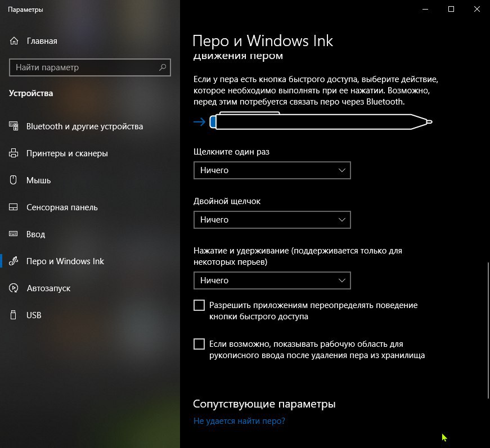Viewport: 490px width, 448px height.
Task: Open Bluetooth и другие устройства section
Action: click(84, 126)
